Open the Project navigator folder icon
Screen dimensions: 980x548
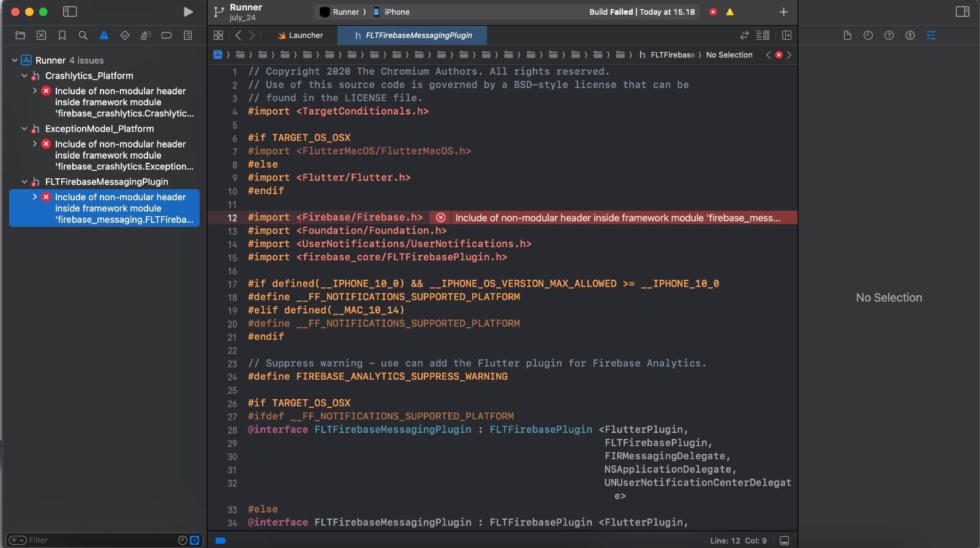pyautogui.click(x=20, y=36)
